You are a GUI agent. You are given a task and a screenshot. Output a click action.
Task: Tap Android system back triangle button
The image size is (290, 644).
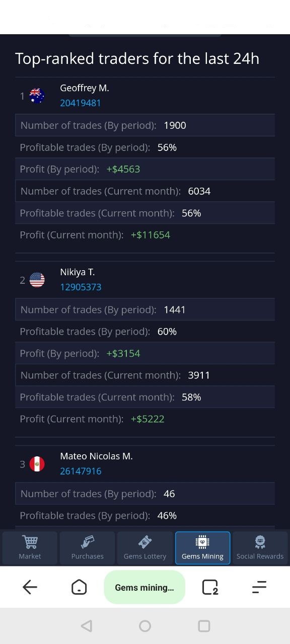click(87, 626)
